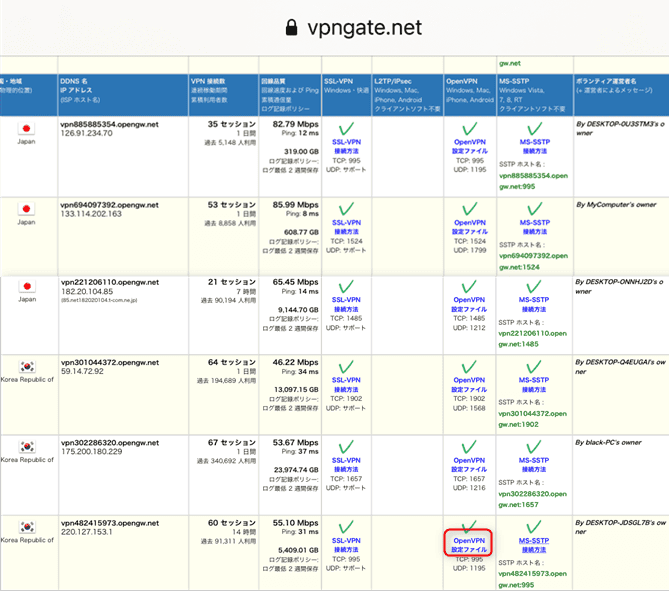Screen dimensions: 669x591
Task: Click hostname vpn221206110.opengw.net
Action: (110, 282)
